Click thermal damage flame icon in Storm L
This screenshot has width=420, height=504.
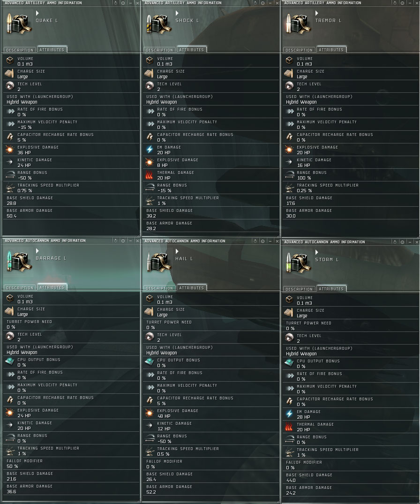[x=289, y=427]
